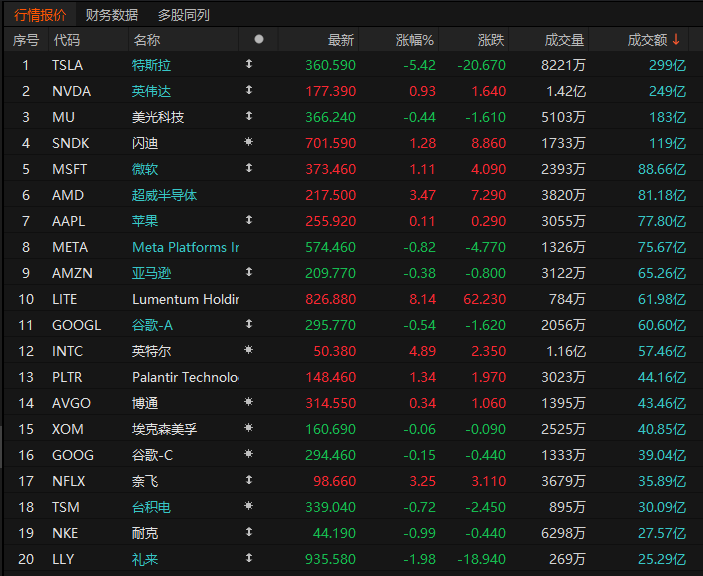Click the up-down arrow icon in AAPL row
Screen dimensions: 703x576
[249, 220]
